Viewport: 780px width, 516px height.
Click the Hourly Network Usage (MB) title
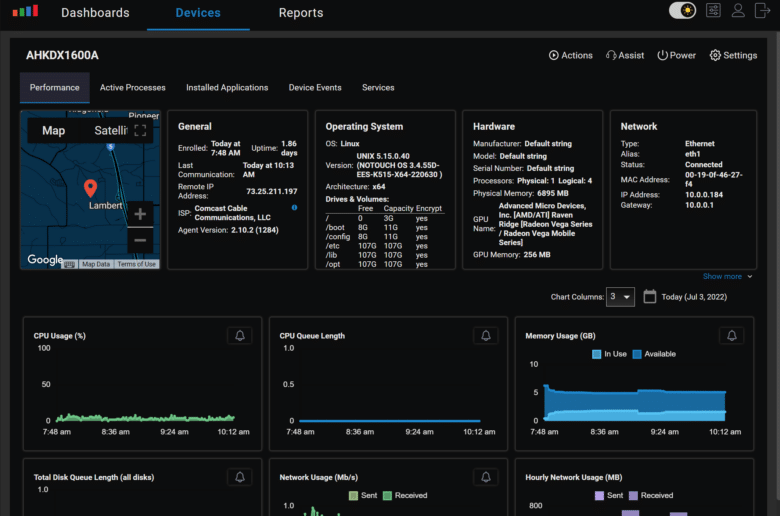tap(574, 477)
